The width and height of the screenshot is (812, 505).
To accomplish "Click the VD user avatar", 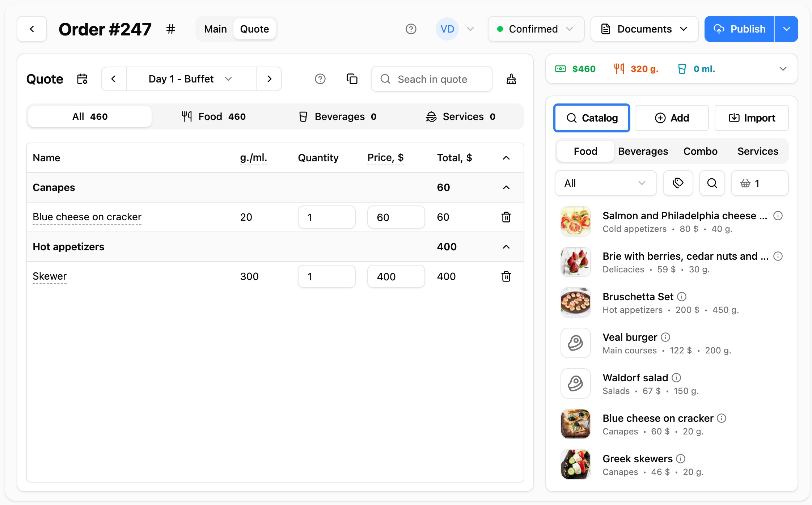I will coord(447,29).
